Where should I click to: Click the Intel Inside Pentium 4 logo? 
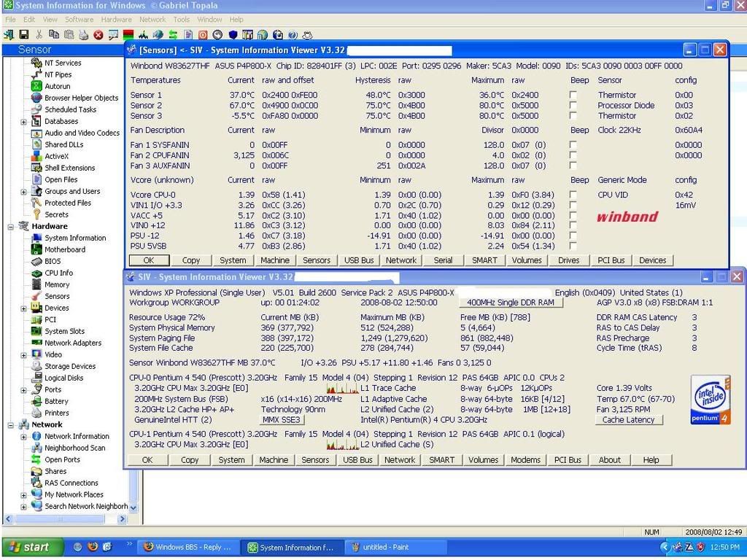pyautogui.click(x=711, y=400)
